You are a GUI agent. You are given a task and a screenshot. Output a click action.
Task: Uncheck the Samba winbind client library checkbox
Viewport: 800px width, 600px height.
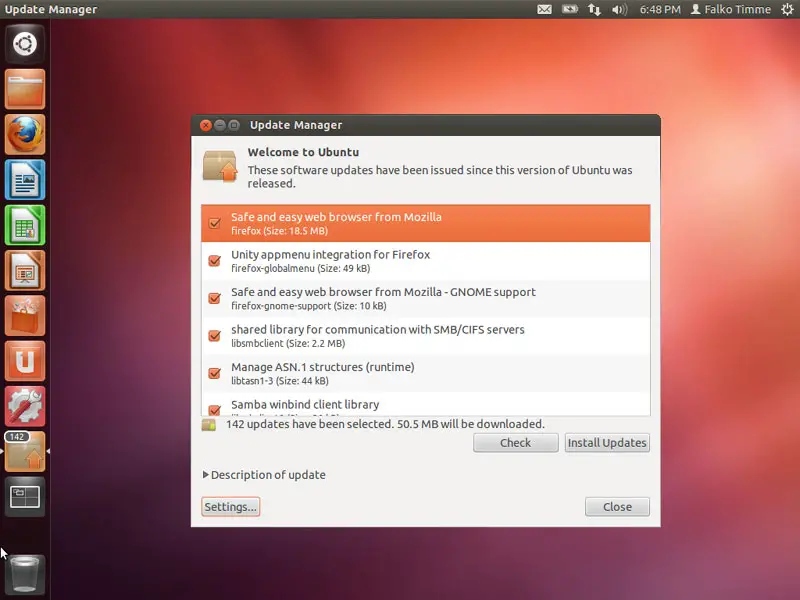tap(215, 410)
